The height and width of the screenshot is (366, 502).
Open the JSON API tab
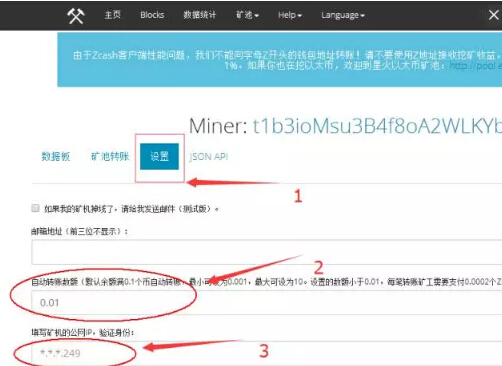click(209, 157)
